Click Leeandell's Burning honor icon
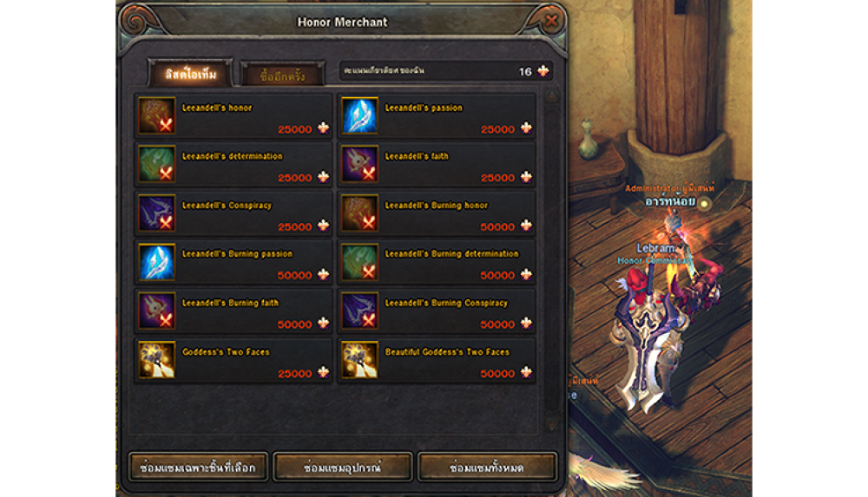Screen dimensions: 868x497 359,213
